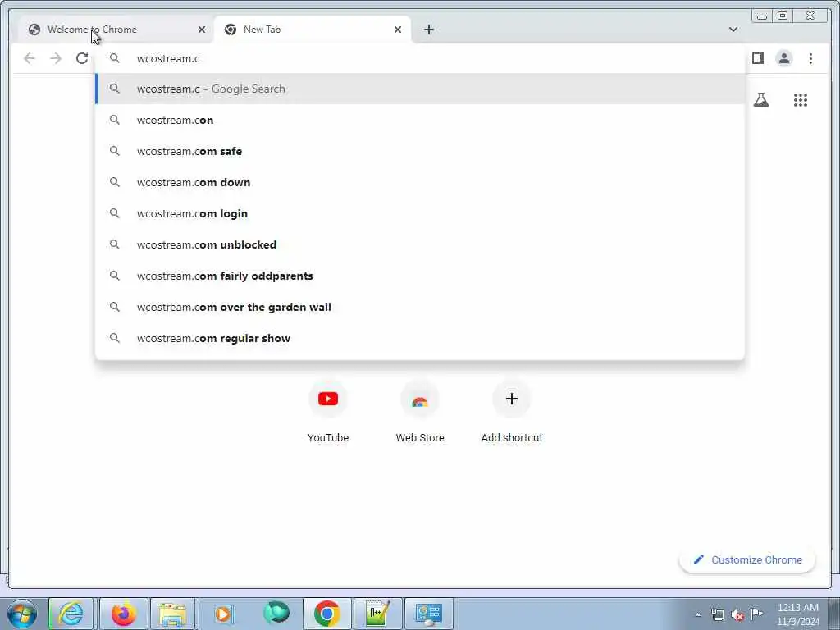This screenshot has height=630, width=840.
Task: Open the network tray icon
Action: pyautogui.click(x=718, y=614)
